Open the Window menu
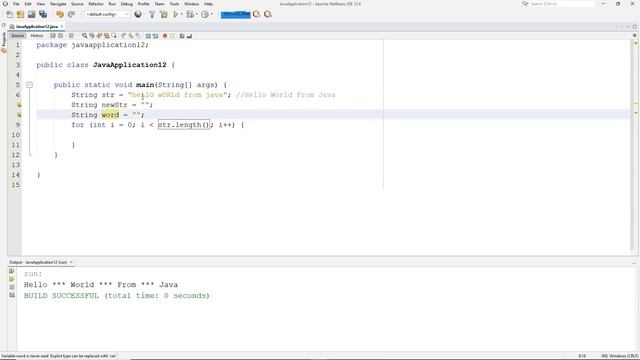This screenshot has width=640, height=360. [191, 4]
